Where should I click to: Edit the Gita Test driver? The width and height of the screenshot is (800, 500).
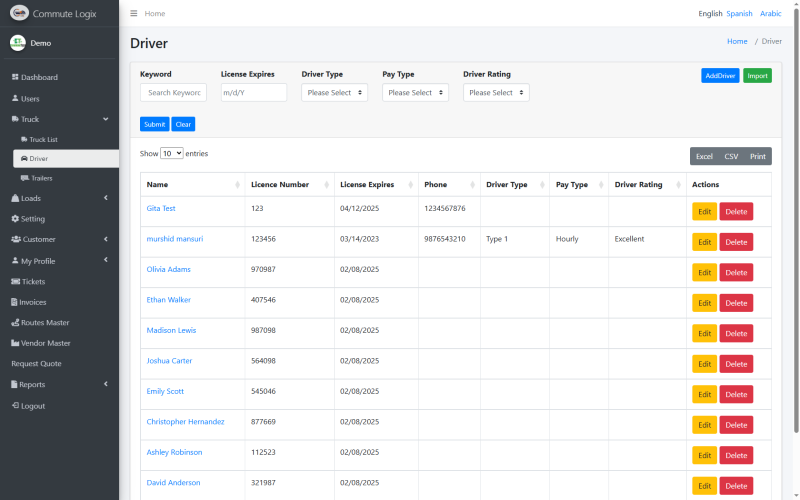pyautogui.click(x=705, y=212)
